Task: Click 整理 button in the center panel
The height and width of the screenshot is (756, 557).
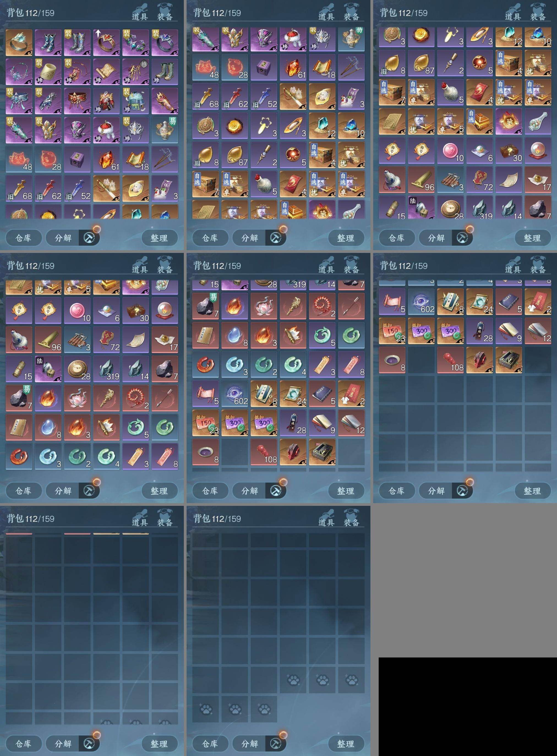Action: [346, 491]
